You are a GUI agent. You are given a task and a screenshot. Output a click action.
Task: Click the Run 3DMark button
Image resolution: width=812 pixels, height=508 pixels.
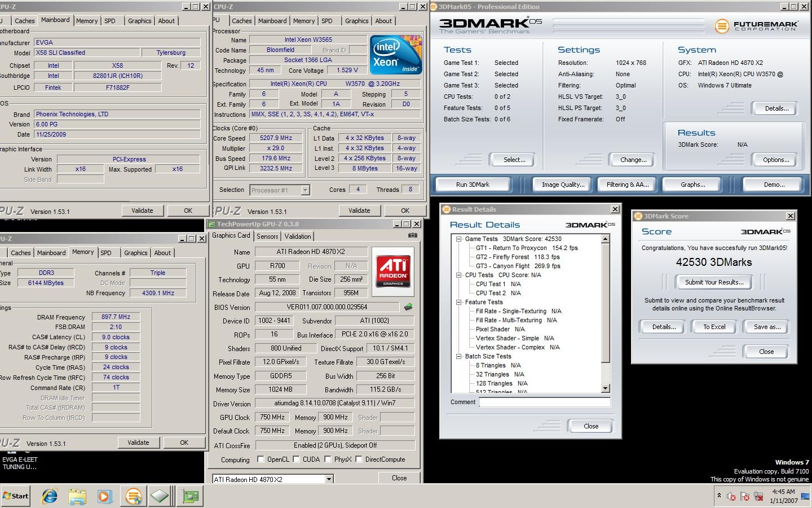tap(473, 185)
